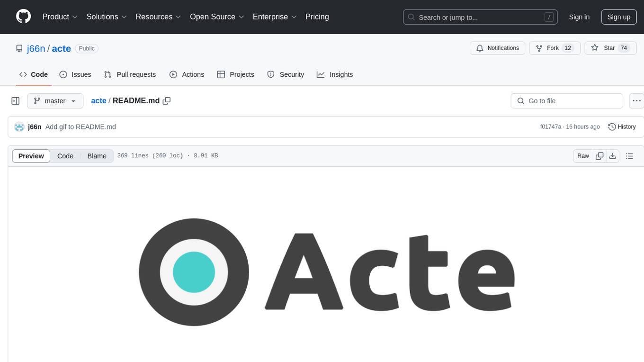Viewport: 644px width, 362px height.
Task: Click the 16 hours ago timestamp
Action: [583, 127]
